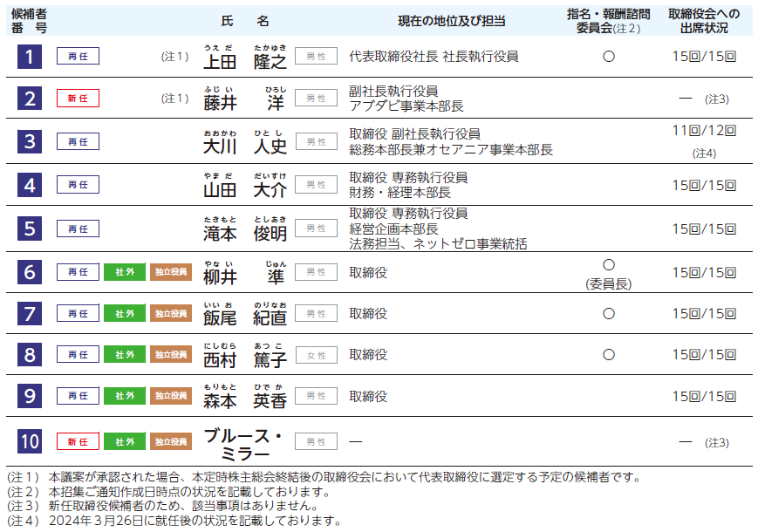758x532 pixels.
Task: Click the red 新任 tag beside 藤井 洋
Action: pos(78,99)
